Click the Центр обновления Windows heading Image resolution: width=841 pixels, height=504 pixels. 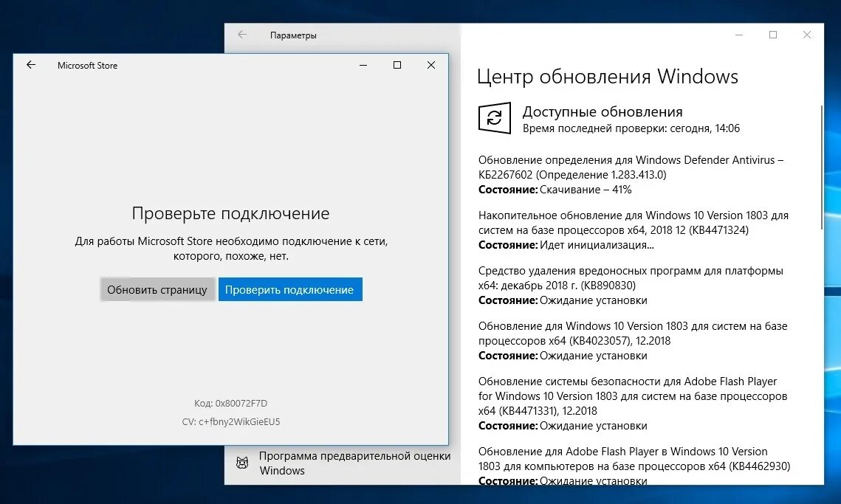[x=608, y=76]
